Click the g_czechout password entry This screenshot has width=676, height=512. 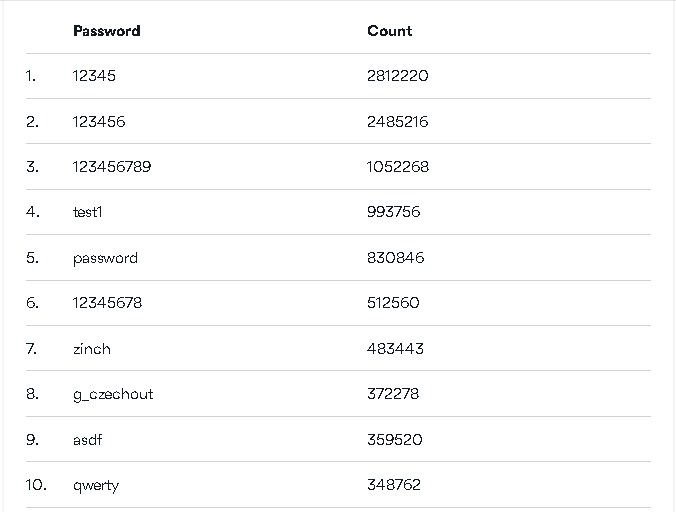pos(113,394)
